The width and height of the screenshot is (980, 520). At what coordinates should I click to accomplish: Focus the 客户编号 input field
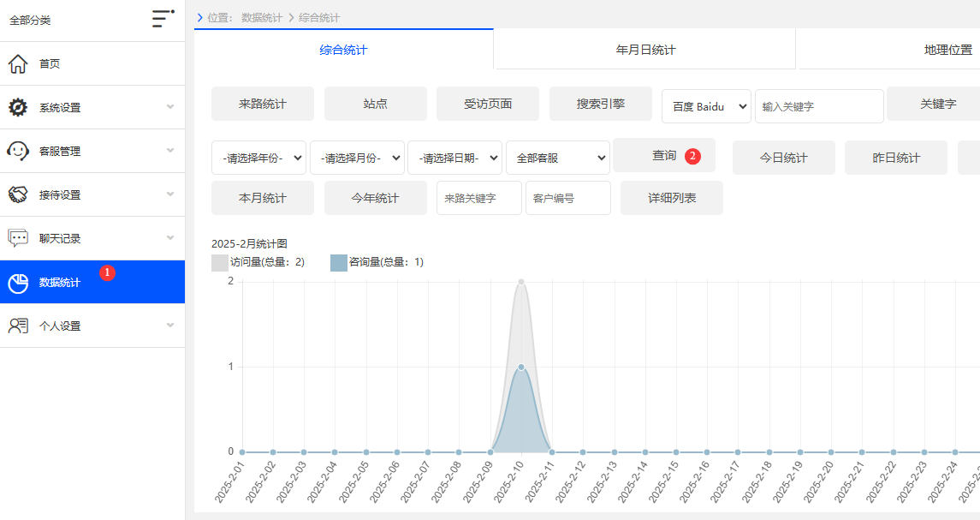(x=568, y=198)
